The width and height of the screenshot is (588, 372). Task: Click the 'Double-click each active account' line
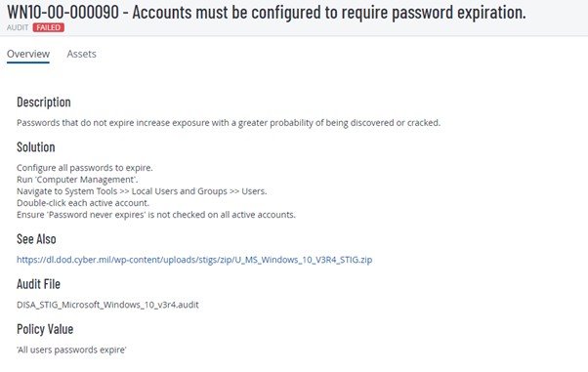[83, 203]
